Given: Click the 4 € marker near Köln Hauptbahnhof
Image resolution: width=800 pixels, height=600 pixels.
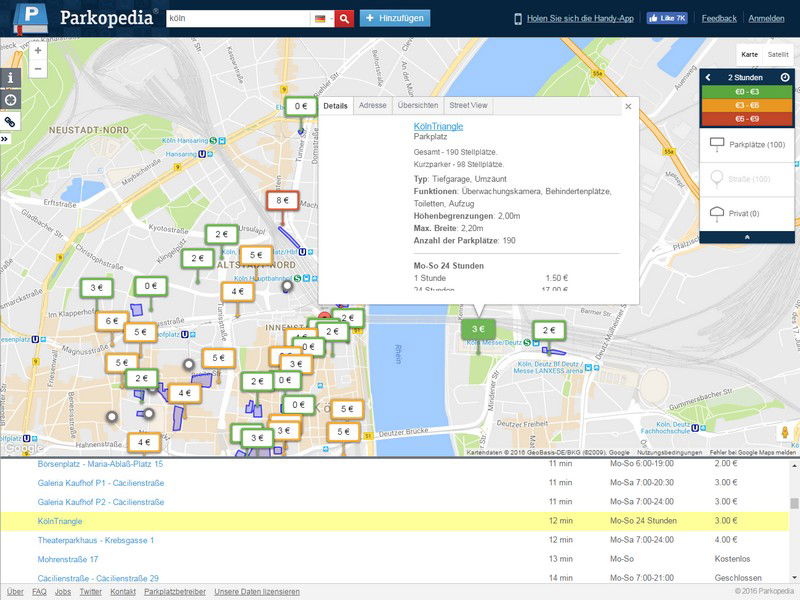Looking at the screenshot, I should click(237, 292).
